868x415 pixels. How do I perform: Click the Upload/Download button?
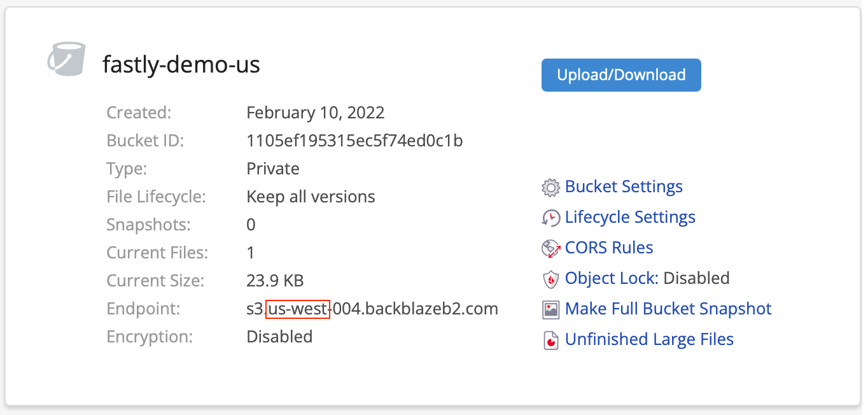pyautogui.click(x=620, y=74)
